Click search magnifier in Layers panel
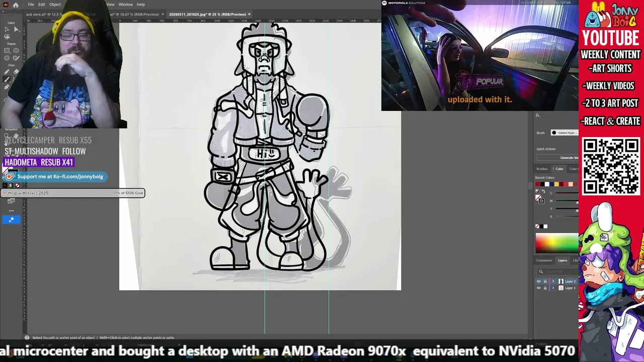Image resolution: width=644 pixels, height=362 pixels. 541,271
